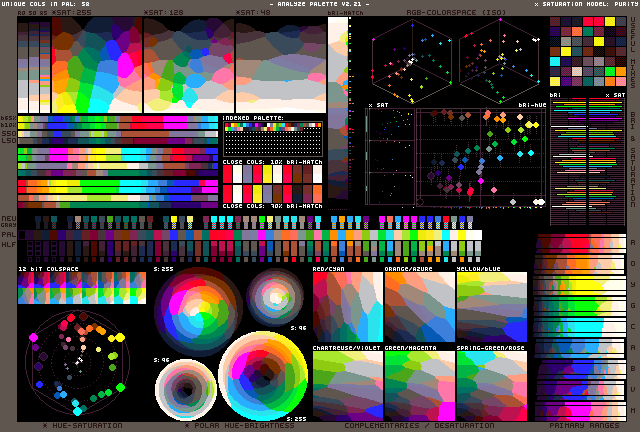
Task: Click the Yellow/Blue complementary map
Action: tap(491, 307)
